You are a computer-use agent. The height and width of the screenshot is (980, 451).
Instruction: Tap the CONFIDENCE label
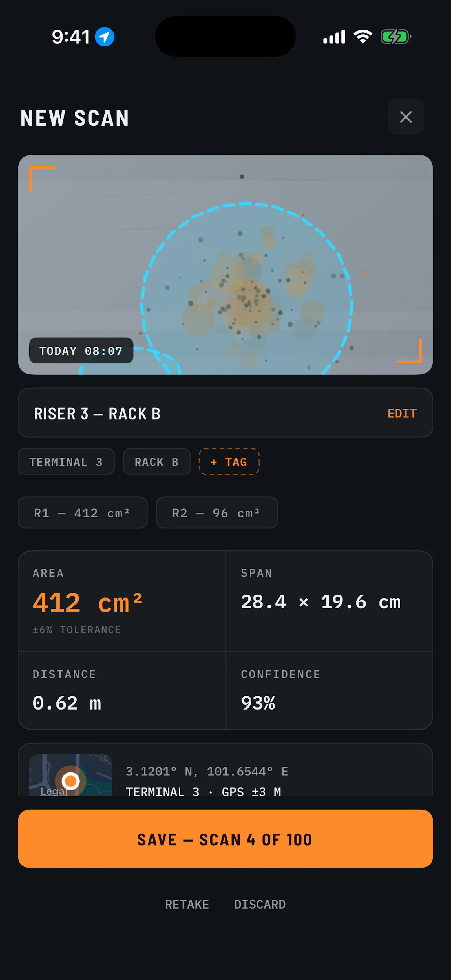tap(280, 674)
